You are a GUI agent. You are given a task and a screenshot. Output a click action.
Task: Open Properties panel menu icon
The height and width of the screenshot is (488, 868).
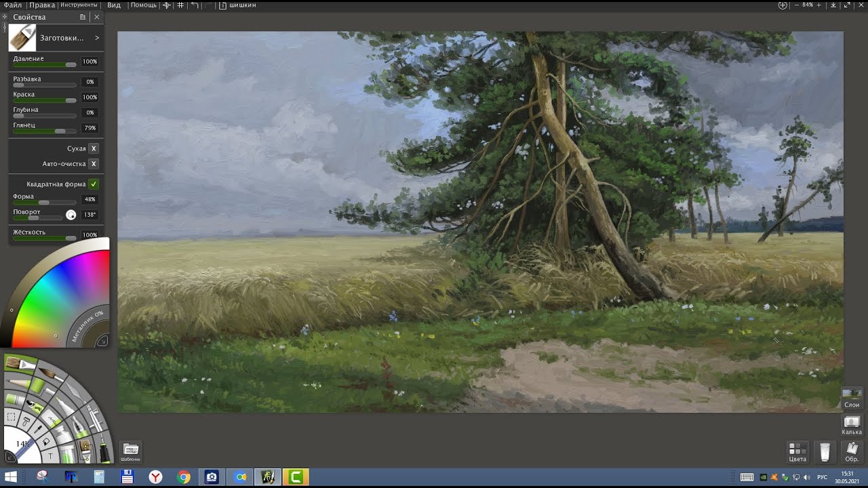point(83,17)
